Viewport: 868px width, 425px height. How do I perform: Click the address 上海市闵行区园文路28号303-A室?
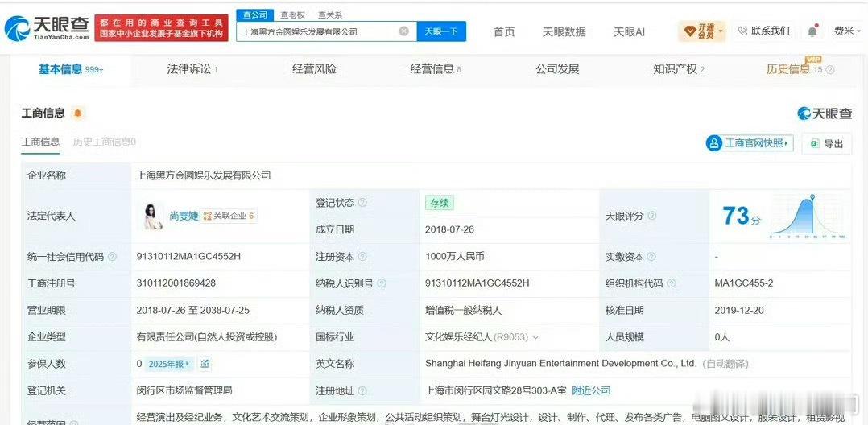tap(496, 390)
